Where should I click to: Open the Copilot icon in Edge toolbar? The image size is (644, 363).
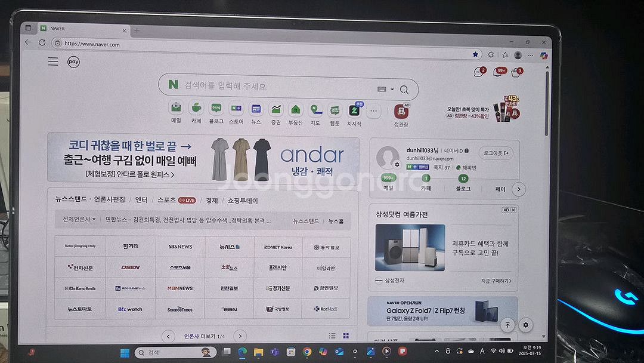[544, 56]
